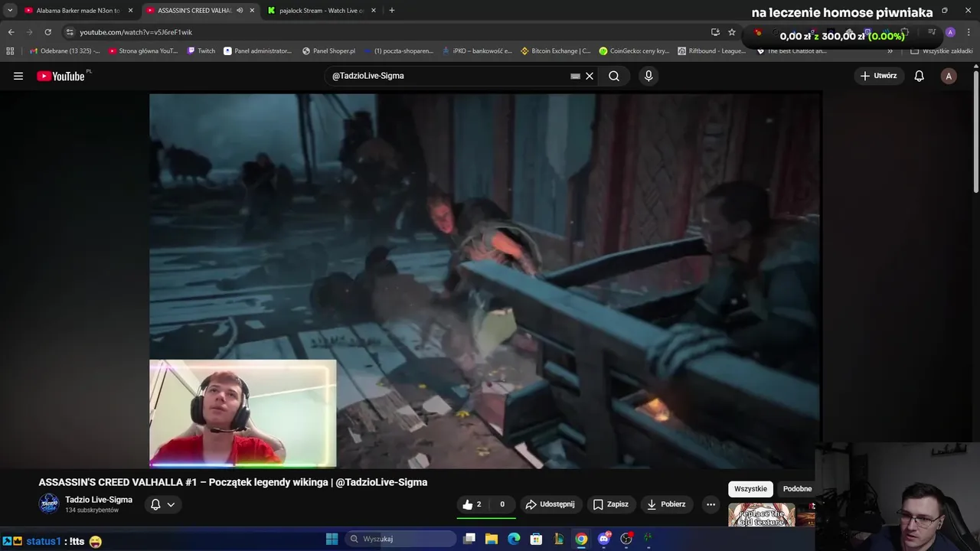Expand the bookmarks overflow chevron

(890, 51)
